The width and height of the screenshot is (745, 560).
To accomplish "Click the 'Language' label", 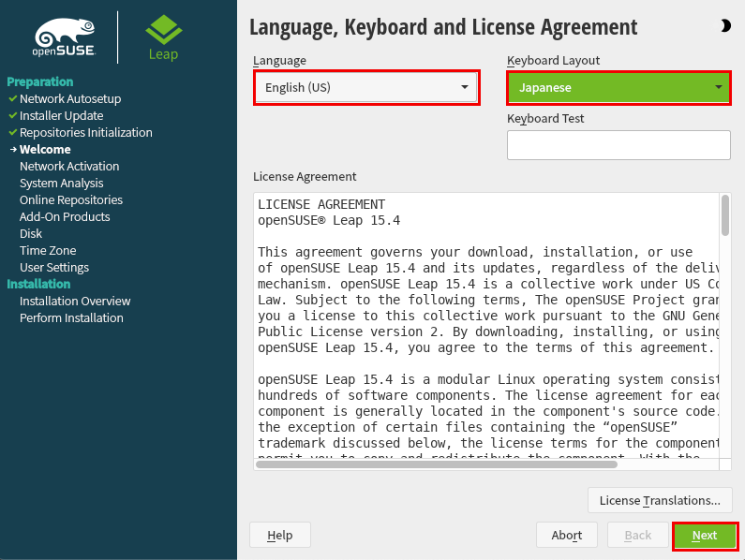I will (x=279, y=60).
